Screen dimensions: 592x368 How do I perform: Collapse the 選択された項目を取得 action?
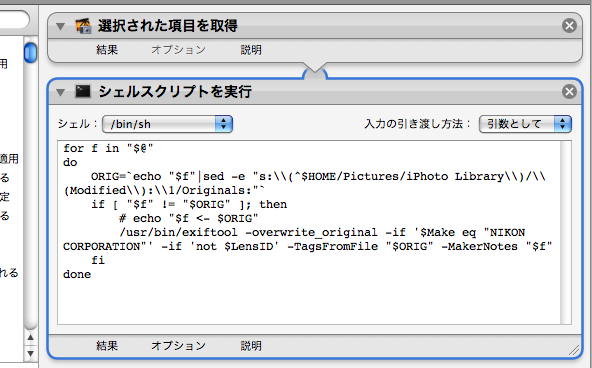coord(60,26)
